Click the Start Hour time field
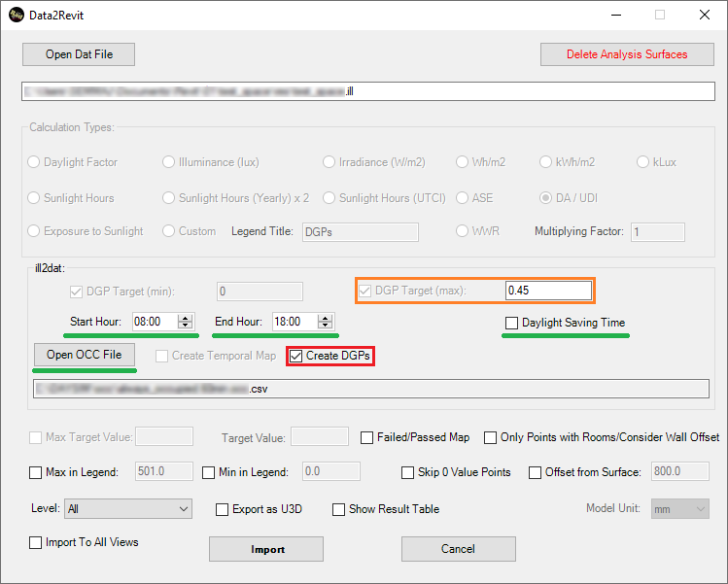The width and height of the screenshot is (728, 584). 156,322
